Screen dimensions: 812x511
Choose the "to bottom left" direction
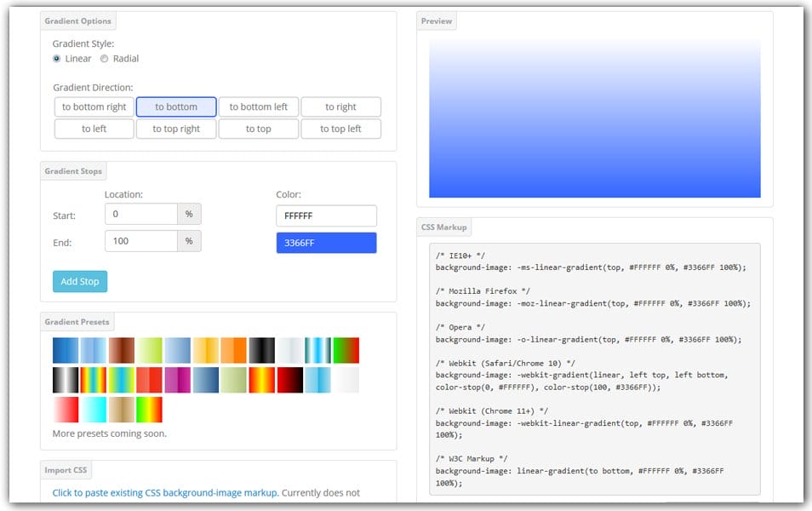[x=259, y=106]
